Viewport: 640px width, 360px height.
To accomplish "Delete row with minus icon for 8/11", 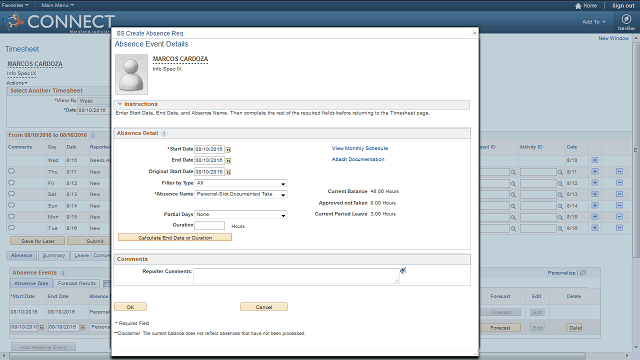I will [619, 171].
